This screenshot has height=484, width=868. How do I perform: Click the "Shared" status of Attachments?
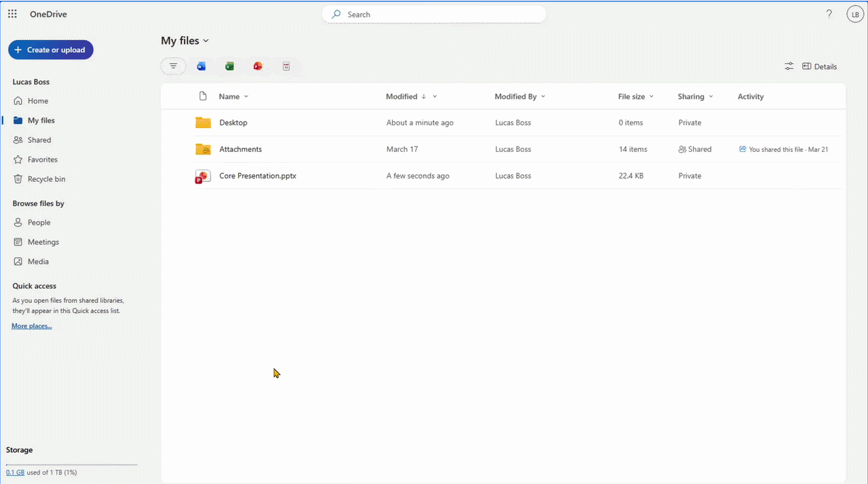(x=700, y=149)
